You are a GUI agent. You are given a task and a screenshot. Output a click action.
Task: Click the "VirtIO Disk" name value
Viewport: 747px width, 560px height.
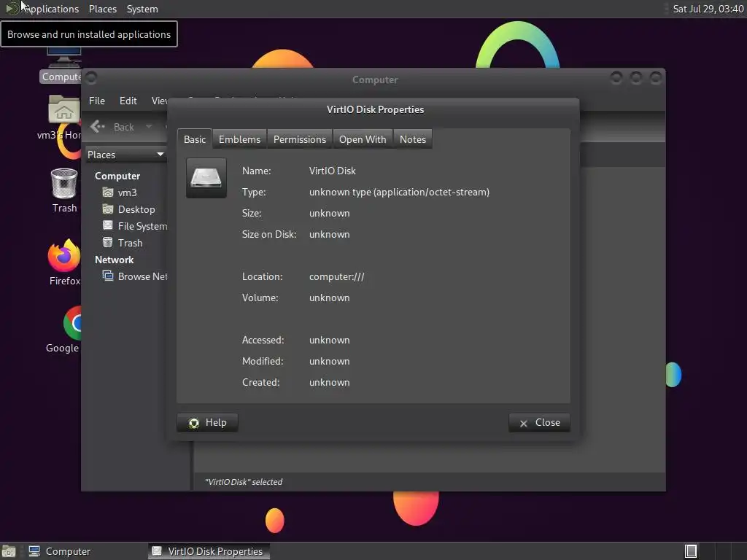[x=332, y=171]
